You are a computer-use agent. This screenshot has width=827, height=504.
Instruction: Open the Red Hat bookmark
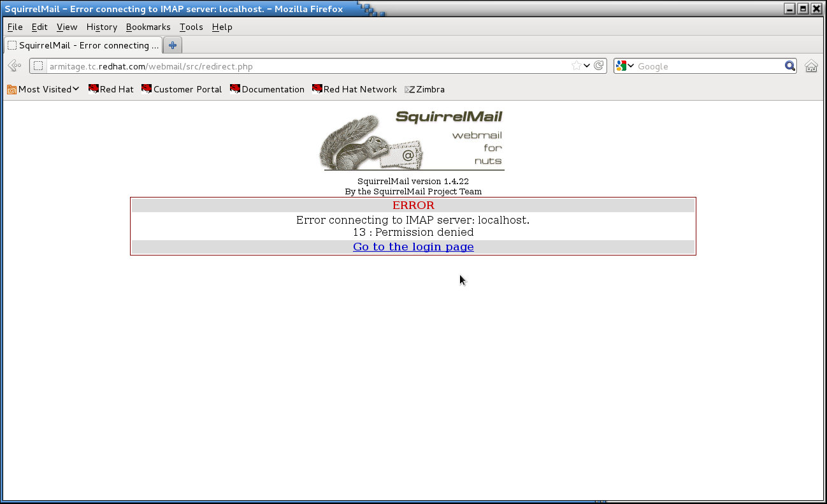pos(111,89)
